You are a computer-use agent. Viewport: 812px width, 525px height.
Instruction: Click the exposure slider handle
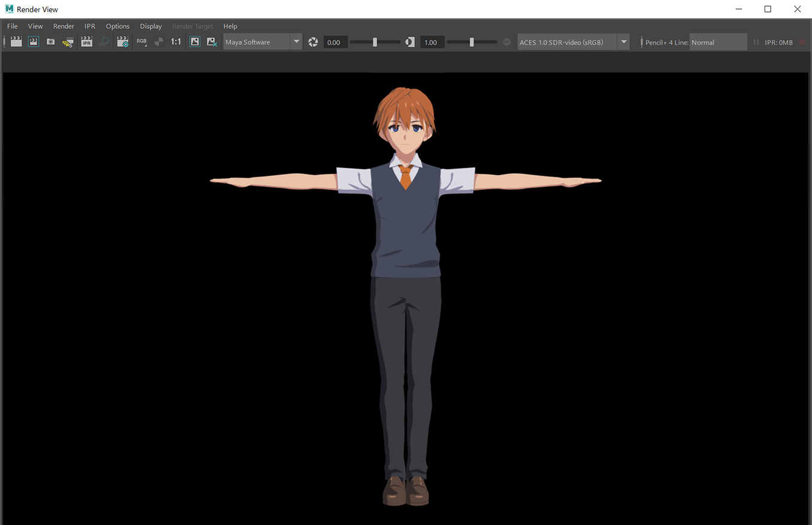click(375, 42)
